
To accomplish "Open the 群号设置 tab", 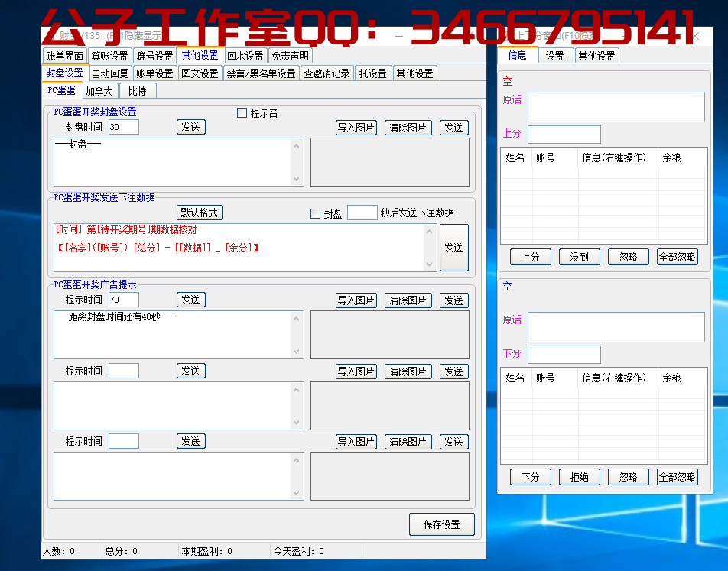I will 154,56.
